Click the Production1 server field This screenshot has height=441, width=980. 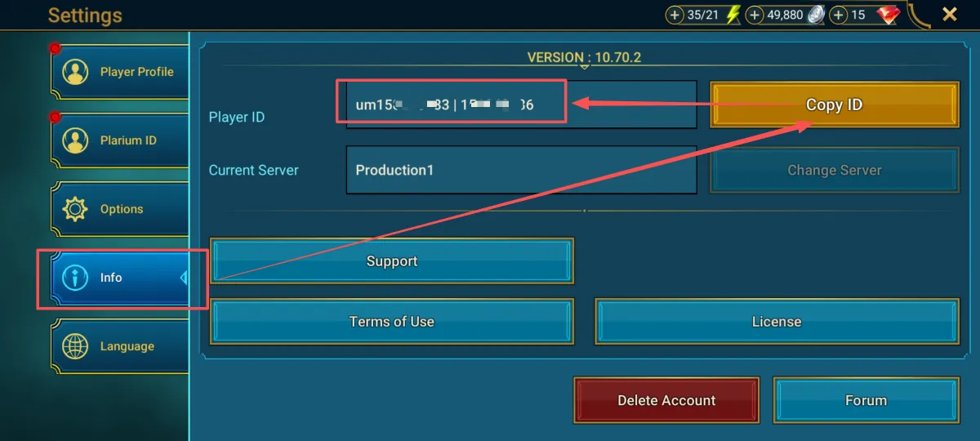tap(521, 171)
